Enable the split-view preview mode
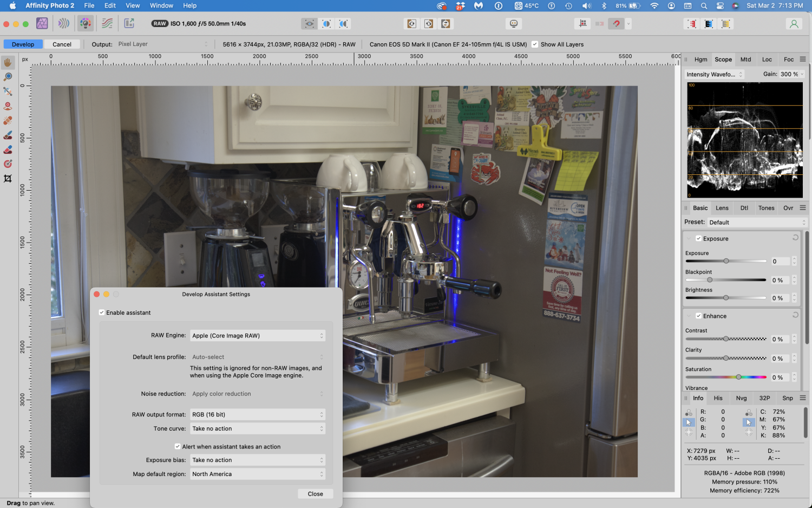 (x=325, y=23)
